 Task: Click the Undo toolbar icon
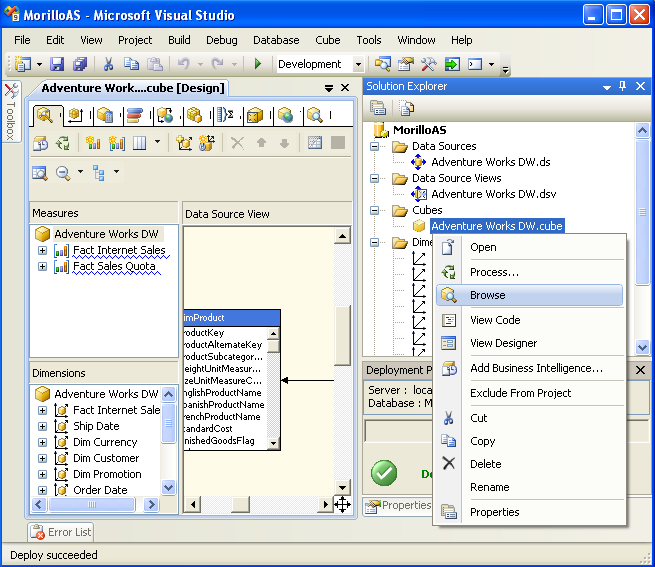[183, 64]
